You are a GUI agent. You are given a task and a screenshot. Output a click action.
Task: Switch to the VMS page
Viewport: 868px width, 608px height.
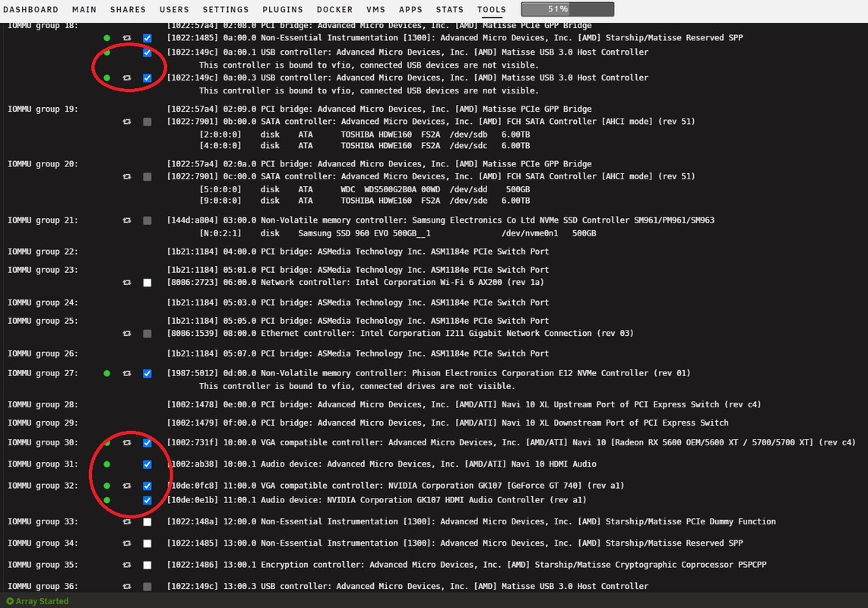(x=376, y=9)
